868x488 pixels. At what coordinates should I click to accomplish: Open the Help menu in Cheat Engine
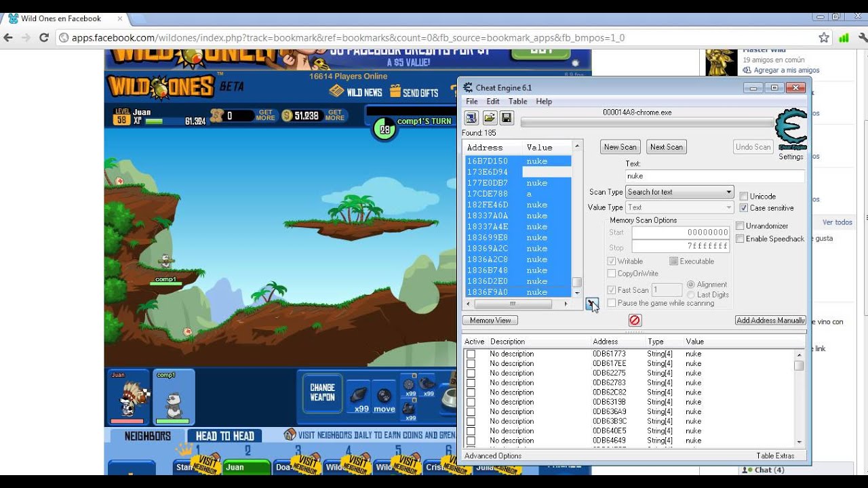pos(544,102)
